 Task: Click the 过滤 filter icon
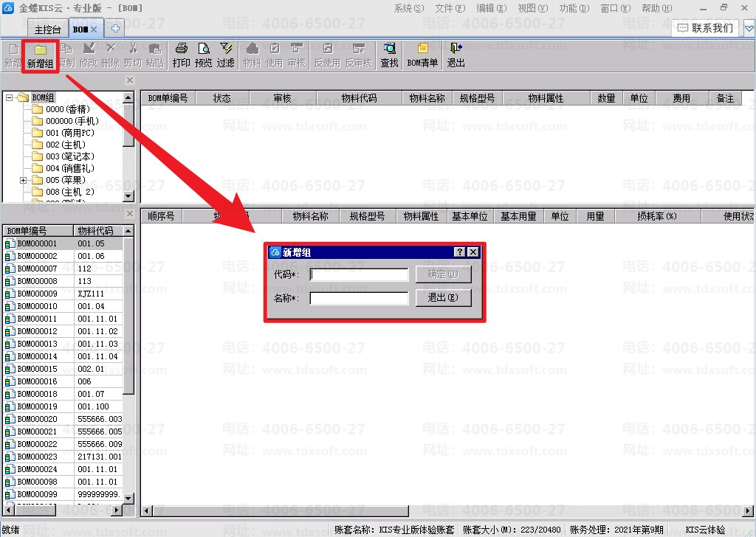point(225,49)
